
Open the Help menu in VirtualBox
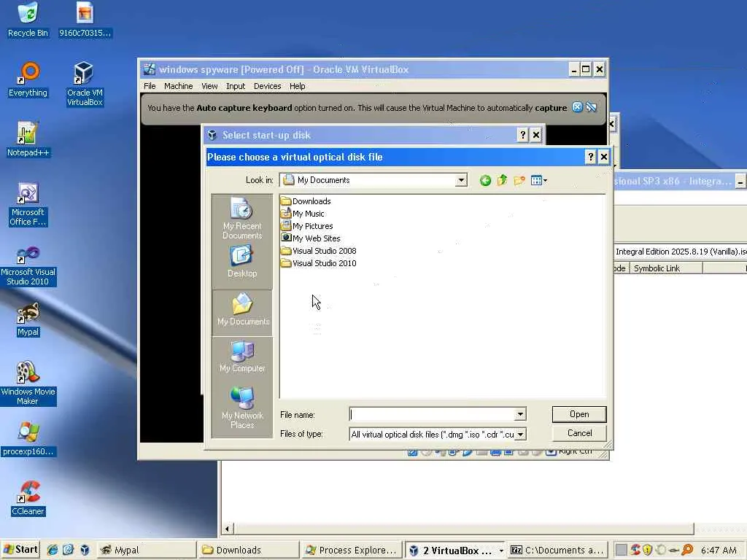298,86
